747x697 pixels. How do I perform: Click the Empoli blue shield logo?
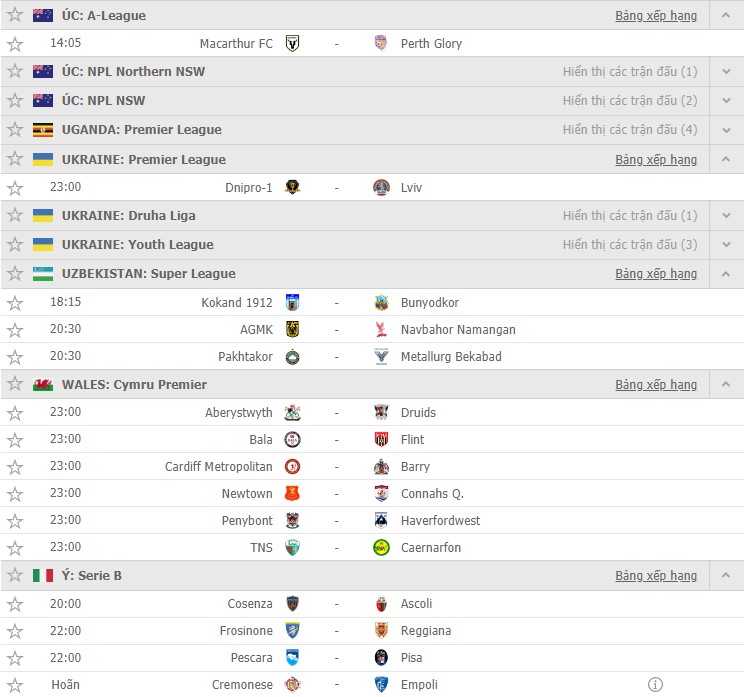tap(381, 685)
